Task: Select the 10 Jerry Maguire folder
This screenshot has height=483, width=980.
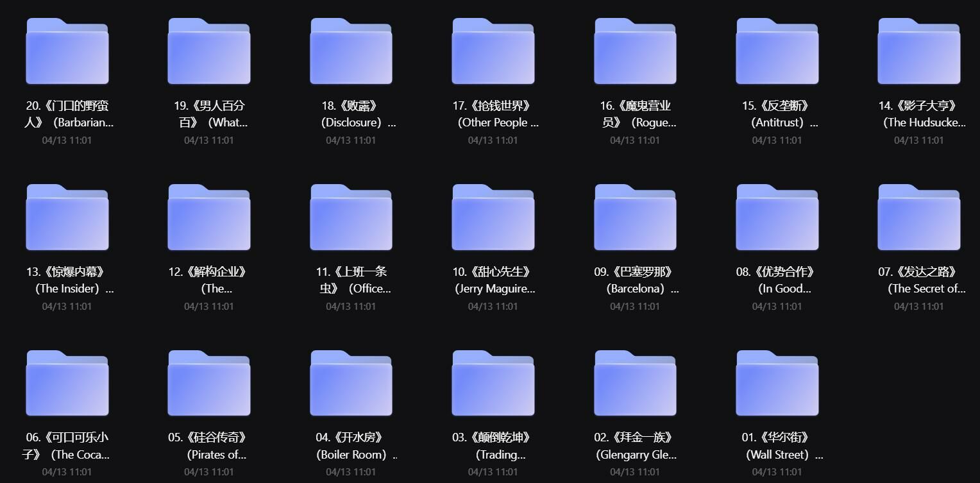Action: click(x=493, y=218)
